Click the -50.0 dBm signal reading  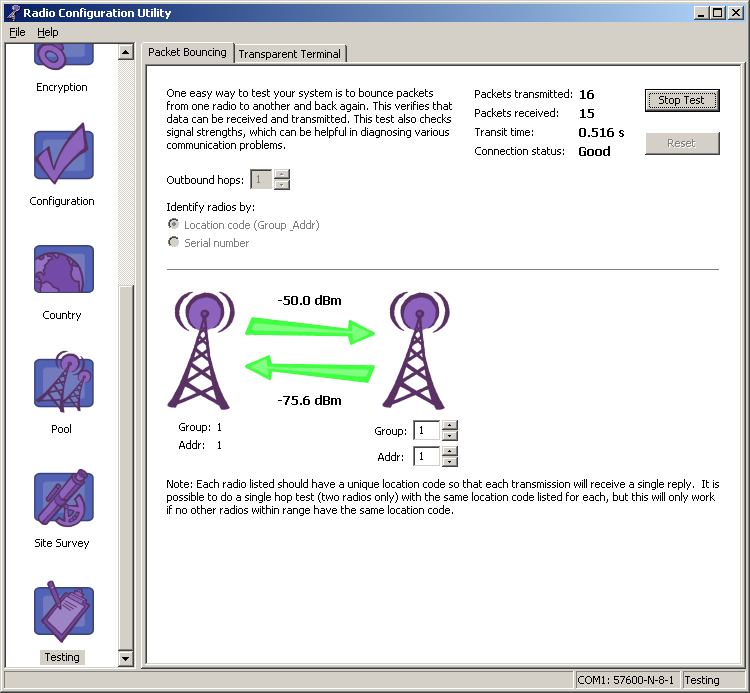pos(309,300)
